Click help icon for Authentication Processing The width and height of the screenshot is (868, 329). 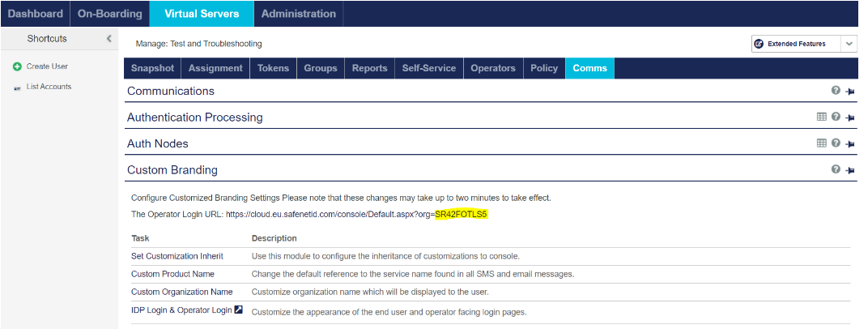[836, 117]
